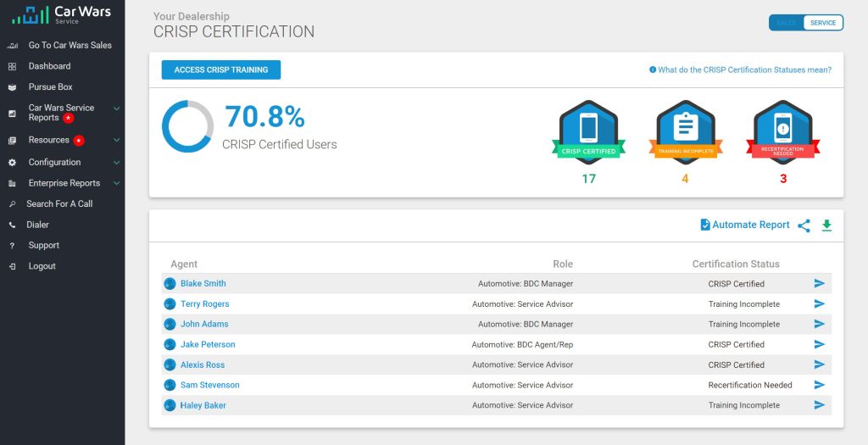Switch toggle to Sales view
The image size is (868, 445).
coord(787,23)
